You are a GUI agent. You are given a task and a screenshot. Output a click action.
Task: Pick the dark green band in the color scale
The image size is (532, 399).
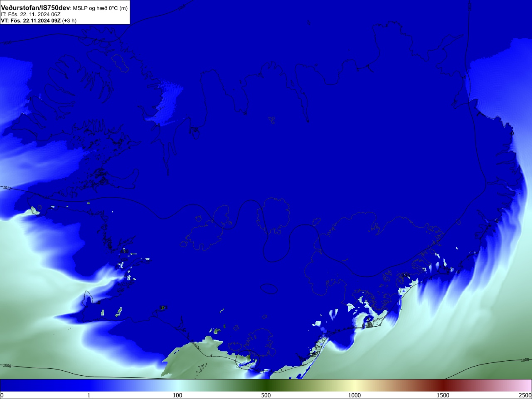(266, 385)
